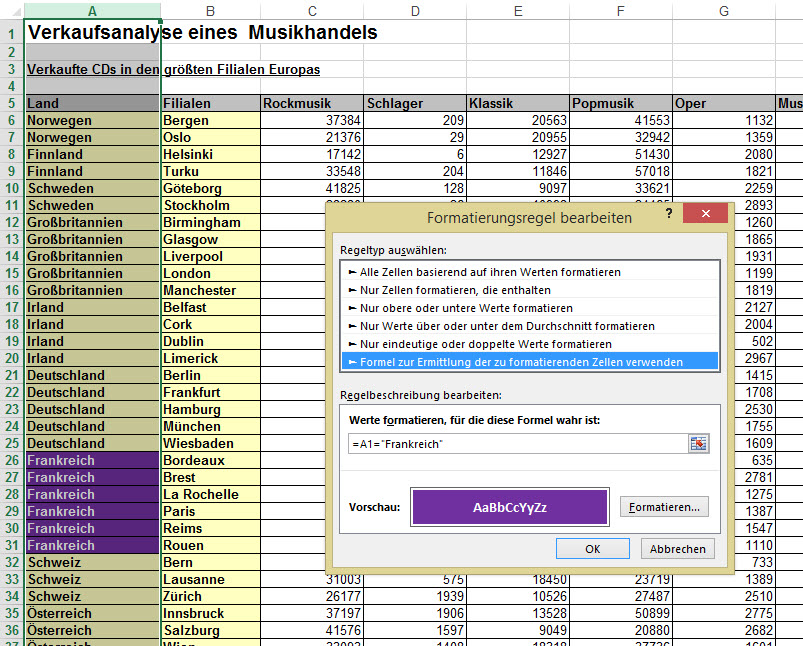Click the help question mark in dialog
This screenshot has width=803, height=646.
click(x=669, y=215)
